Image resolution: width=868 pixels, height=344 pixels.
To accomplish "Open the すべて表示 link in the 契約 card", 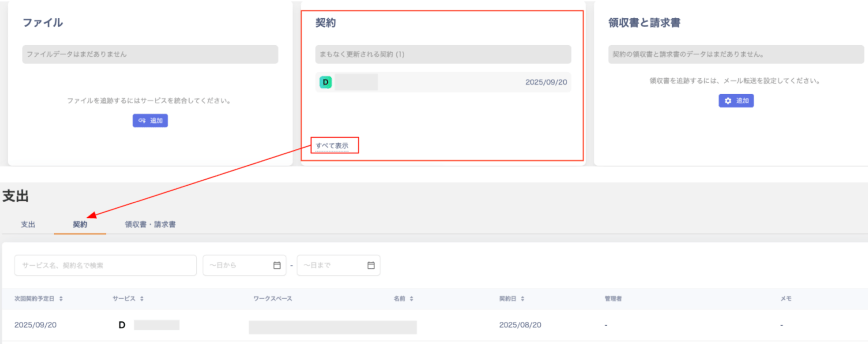I will pyautogui.click(x=332, y=146).
